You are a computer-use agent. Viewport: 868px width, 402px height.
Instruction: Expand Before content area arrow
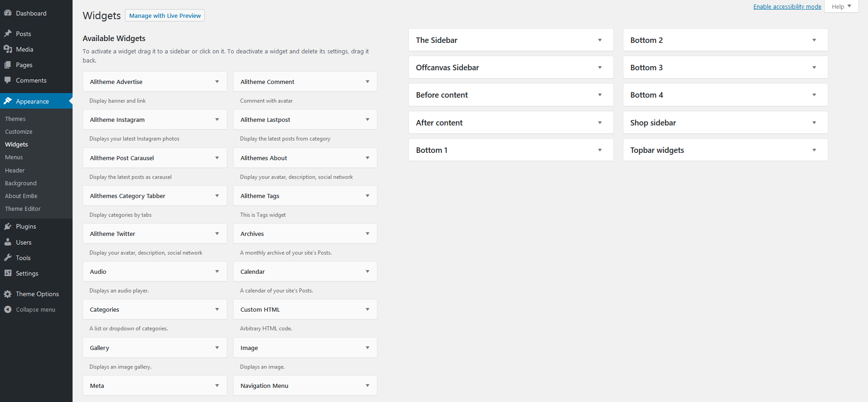[600, 95]
